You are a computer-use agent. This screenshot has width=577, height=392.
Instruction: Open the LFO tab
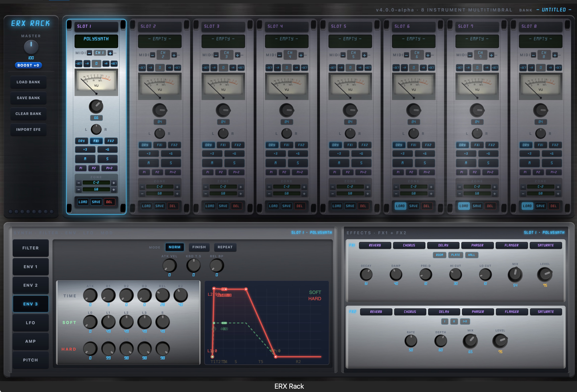30,323
